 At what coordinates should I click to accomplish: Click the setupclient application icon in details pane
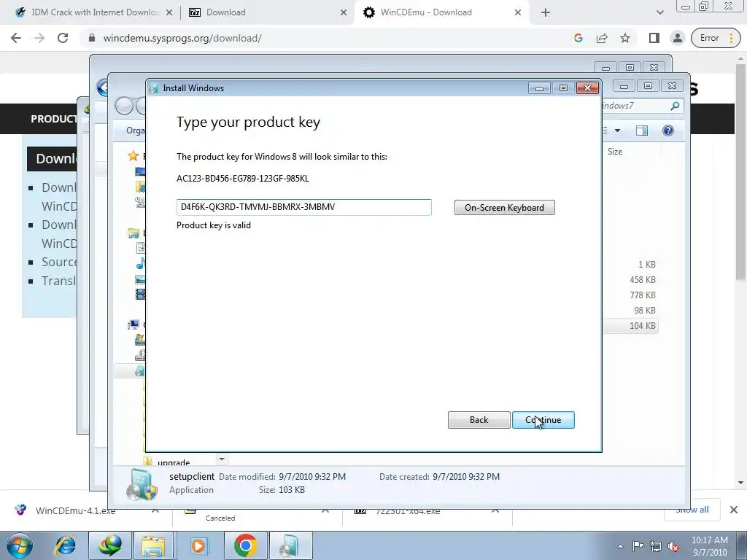[x=141, y=484]
